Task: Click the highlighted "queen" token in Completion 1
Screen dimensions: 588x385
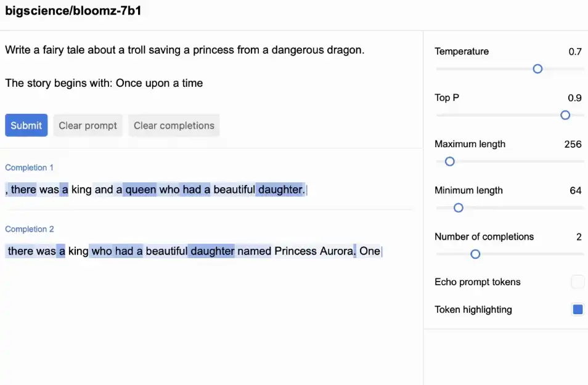Action: [141, 190]
